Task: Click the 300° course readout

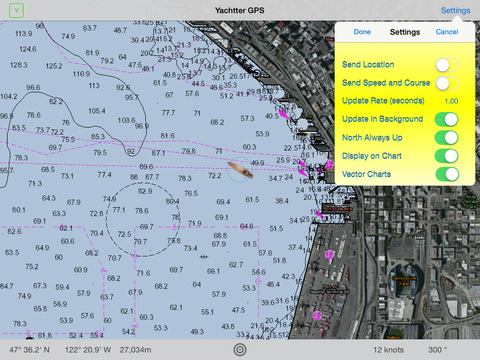Action: pos(437,350)
